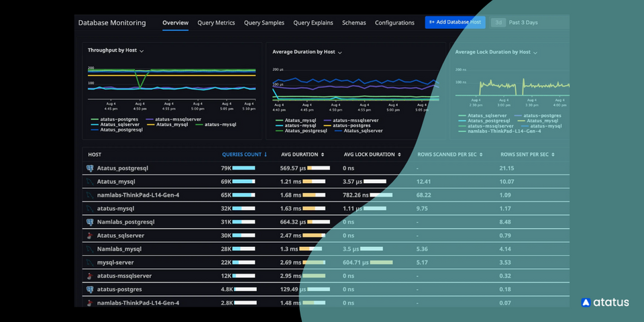The width and height of the screenshot is (644, 322).
Task: Click the Average Duration by Host line chart
Action: [x=356, y=87]
